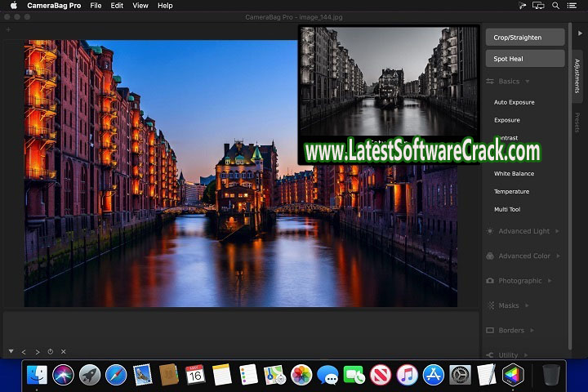Launch Siri from the Dock
The width and height of the screenshot is (588, 392).
pyautogui.click(x=63, y=374)
